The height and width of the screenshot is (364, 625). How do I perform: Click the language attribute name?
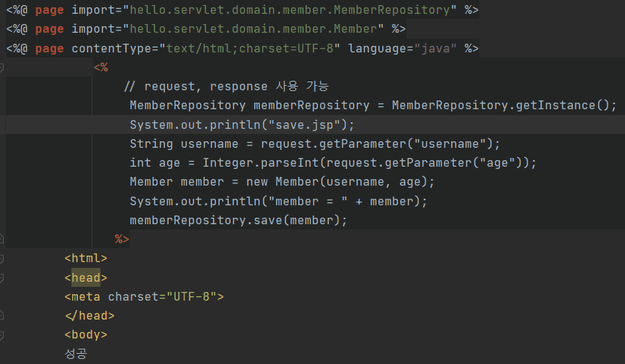click(x=377, y=49)
